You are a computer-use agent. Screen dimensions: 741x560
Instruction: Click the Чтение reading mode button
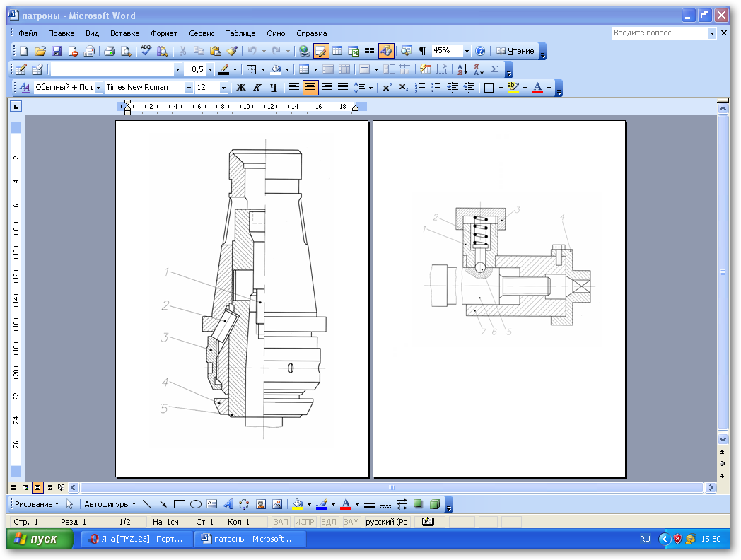pyautogui.click(x=515, y=51)
